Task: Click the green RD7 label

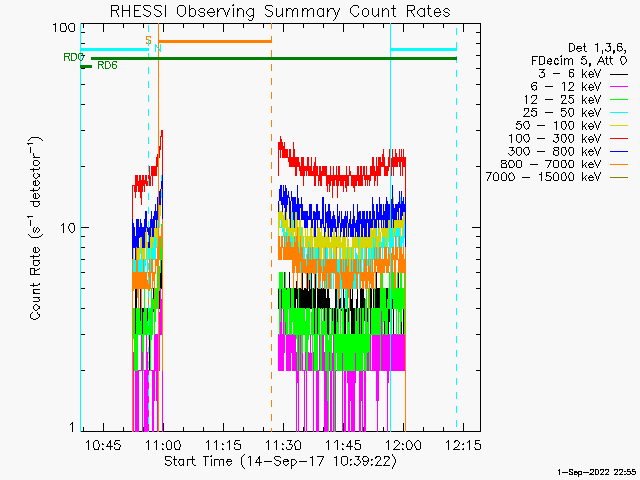Action: [x=74, y=57]
